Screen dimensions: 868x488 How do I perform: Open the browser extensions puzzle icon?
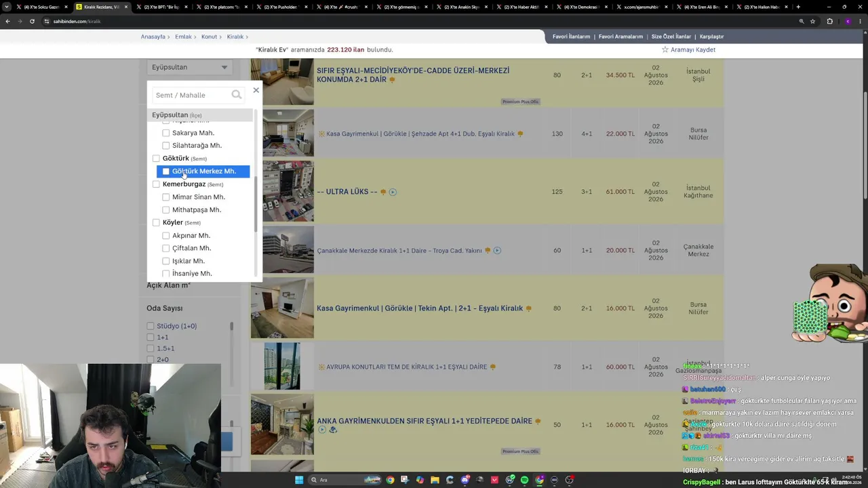click(829, 21)
